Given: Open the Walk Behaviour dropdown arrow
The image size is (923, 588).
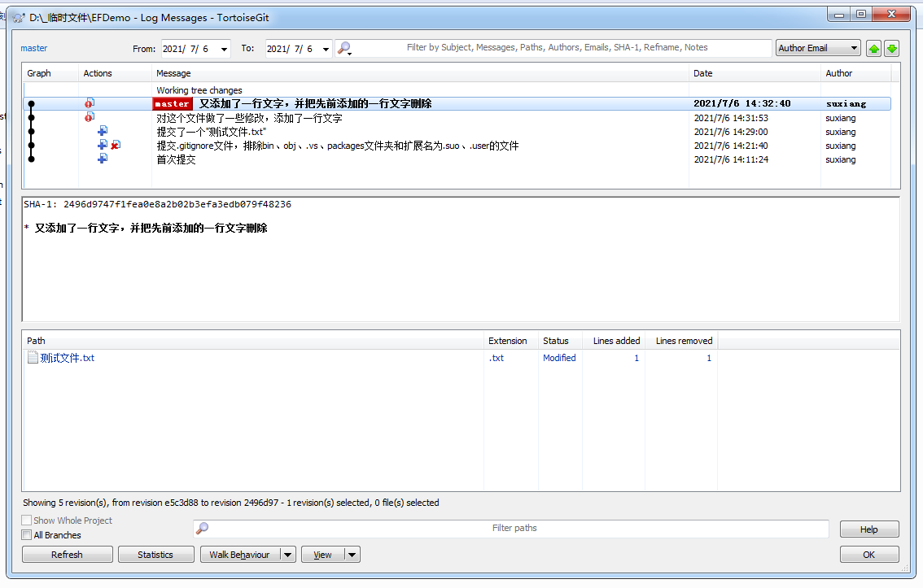Looking at the screenshot, I should tap(287, 555).
